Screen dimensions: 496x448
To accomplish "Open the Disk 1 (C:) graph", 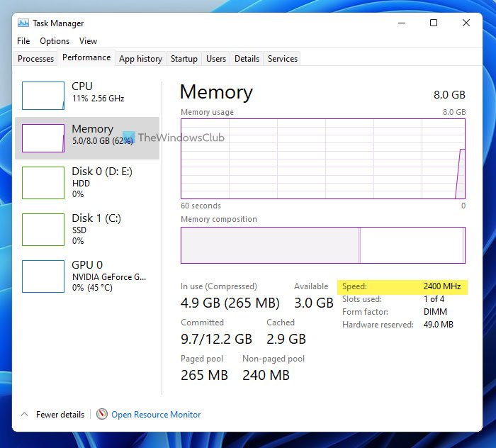I will click(43, 229).
